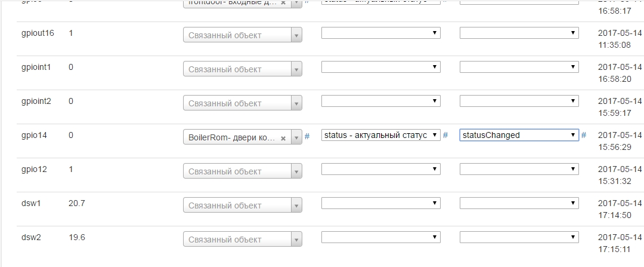Viewport: 644px width, 267px height.
Task: Clear the BoilerRom linked object selection
Action: click(284, 138)
